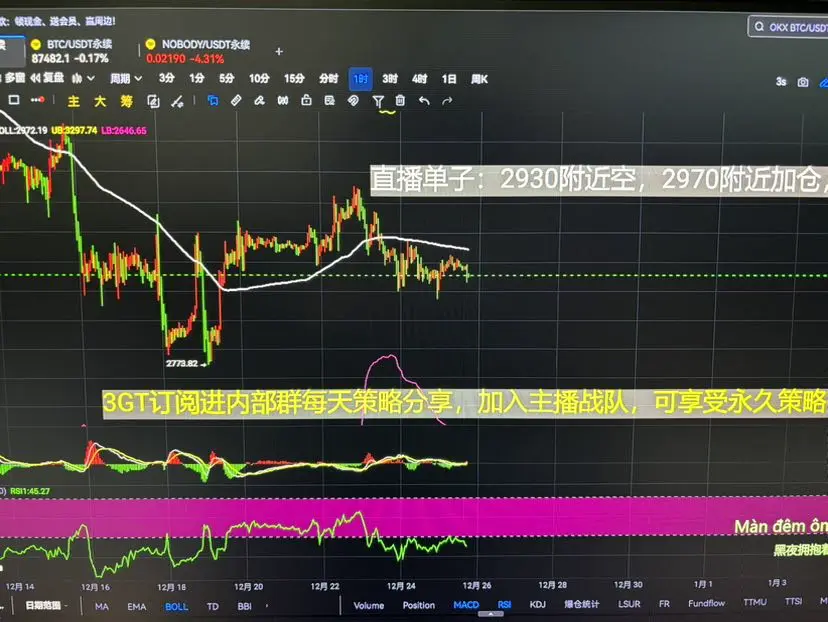This screenshot has width=828, height=622.
Task: Click the 3s refresh interval indicator
Action: (781, 81)
